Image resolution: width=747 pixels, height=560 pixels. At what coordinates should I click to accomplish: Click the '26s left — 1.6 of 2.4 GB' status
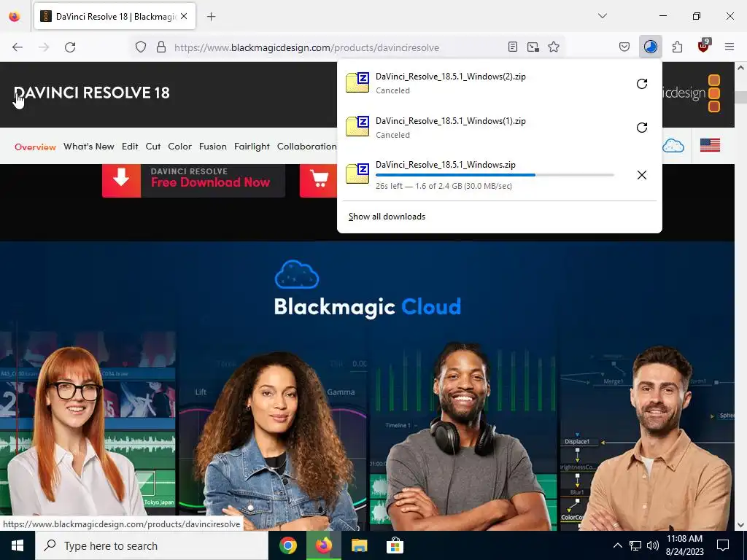point(444,186)
